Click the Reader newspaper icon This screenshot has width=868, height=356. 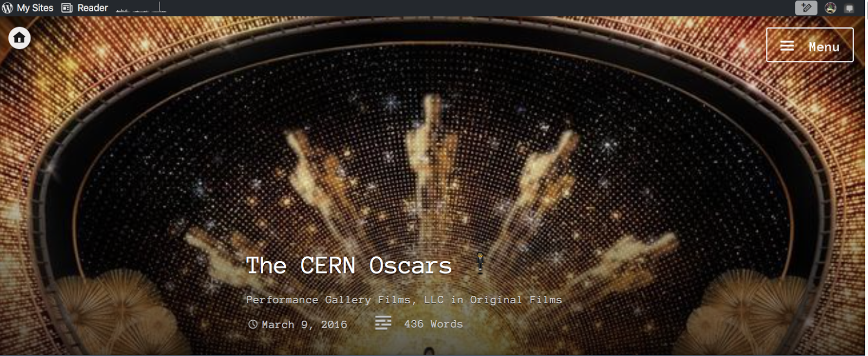point(67,8)
